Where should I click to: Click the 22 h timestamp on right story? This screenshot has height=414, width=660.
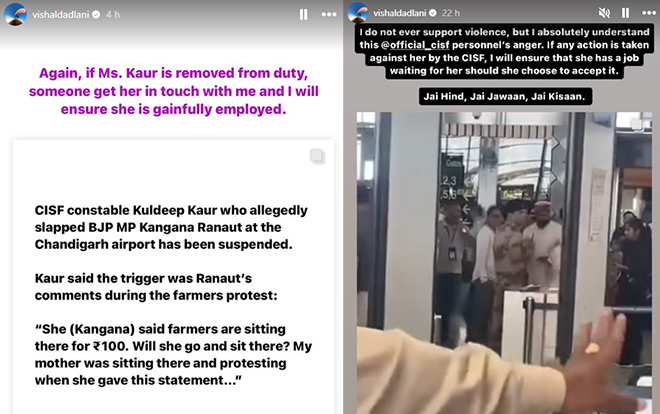click(x=451, y=13)
